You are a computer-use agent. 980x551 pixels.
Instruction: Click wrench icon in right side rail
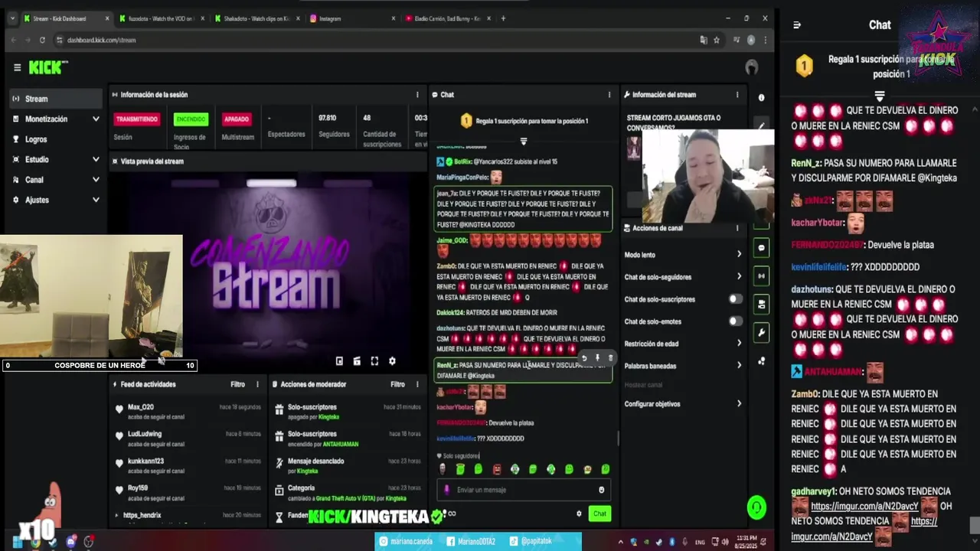click(761, 333)
